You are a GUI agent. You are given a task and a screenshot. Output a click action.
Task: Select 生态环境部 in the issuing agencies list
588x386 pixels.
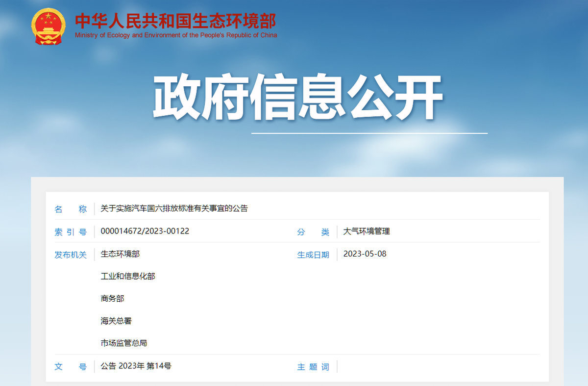tap(120, 254)
